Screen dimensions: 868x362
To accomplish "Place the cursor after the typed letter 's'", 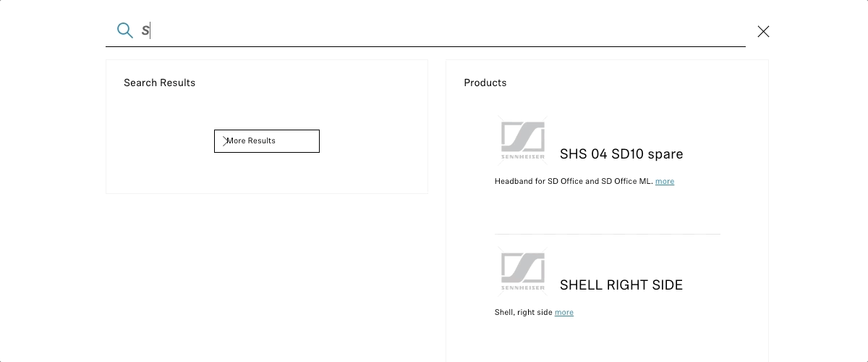I will click(x=150, y=30).
